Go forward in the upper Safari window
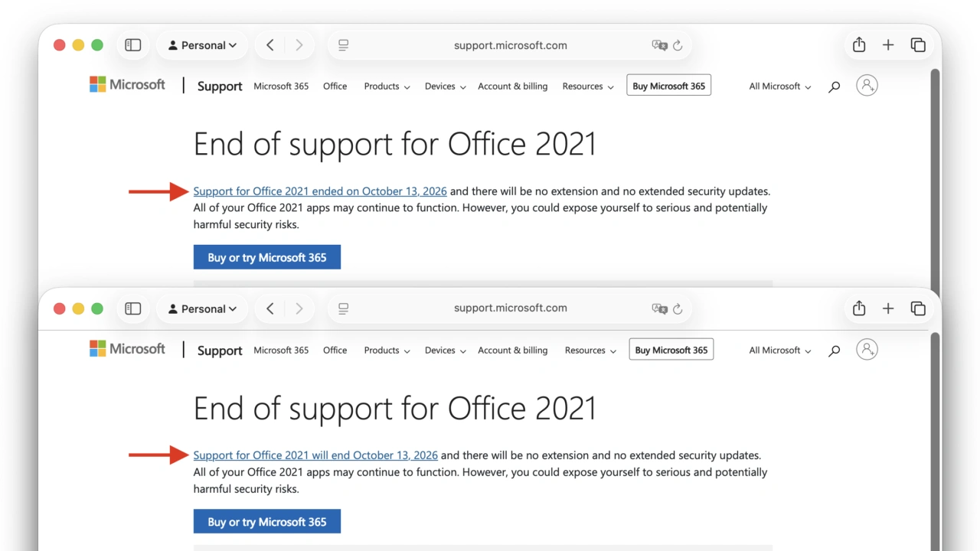 299,45
